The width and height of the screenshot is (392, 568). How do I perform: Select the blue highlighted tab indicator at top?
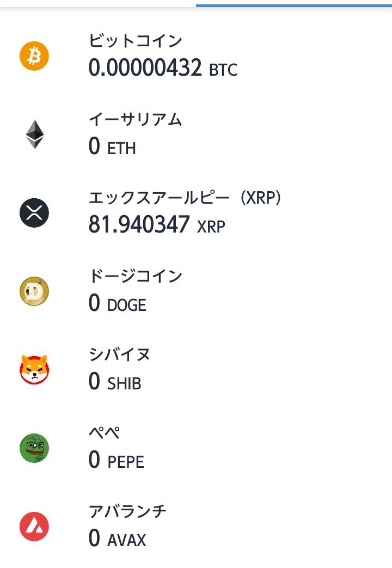pos(294,5)
